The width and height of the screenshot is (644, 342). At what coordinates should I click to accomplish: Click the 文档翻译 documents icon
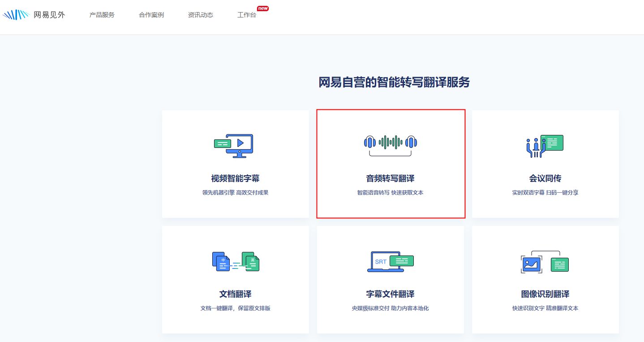coord(236,261)
